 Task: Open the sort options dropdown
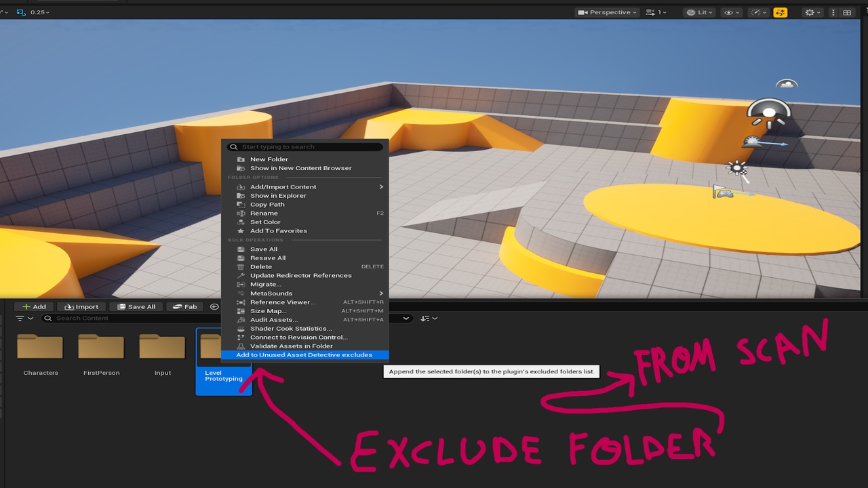(x=429, y=319)
